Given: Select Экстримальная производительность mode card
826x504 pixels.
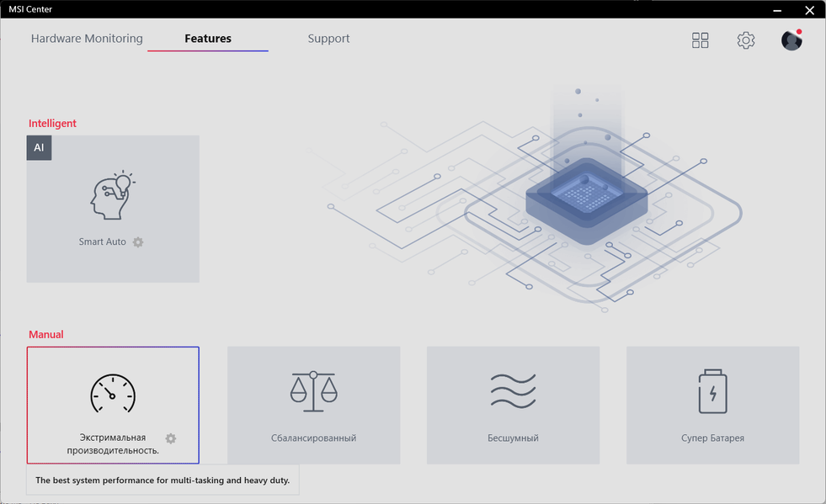Looking at the screenshot, I should pos(114,405).
